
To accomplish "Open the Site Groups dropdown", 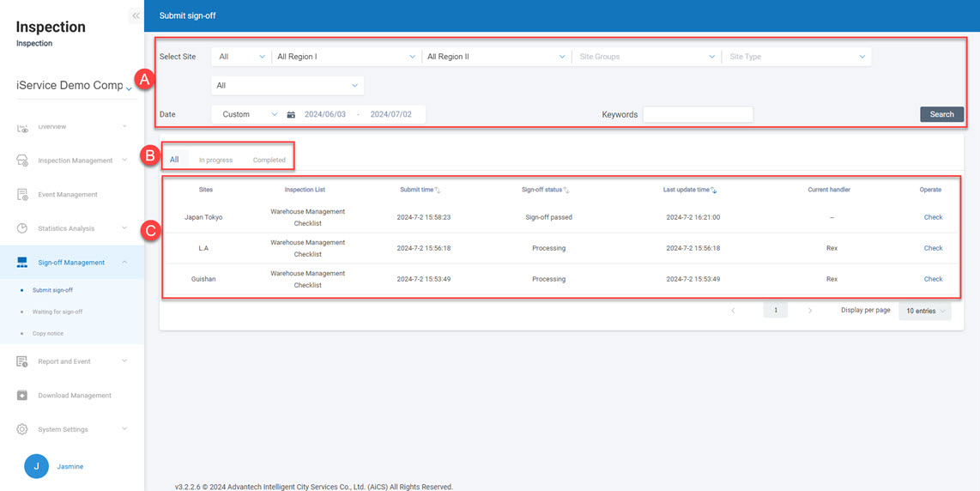I will (647, 57).
